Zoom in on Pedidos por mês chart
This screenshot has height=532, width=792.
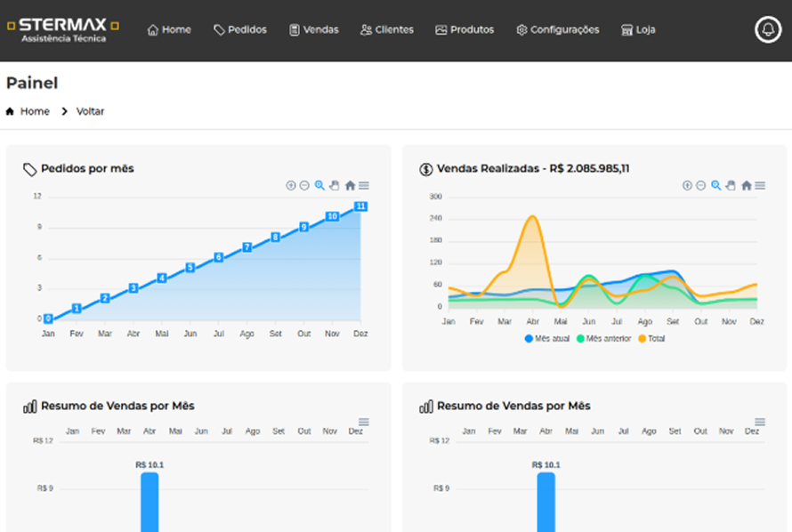[290, 185]
